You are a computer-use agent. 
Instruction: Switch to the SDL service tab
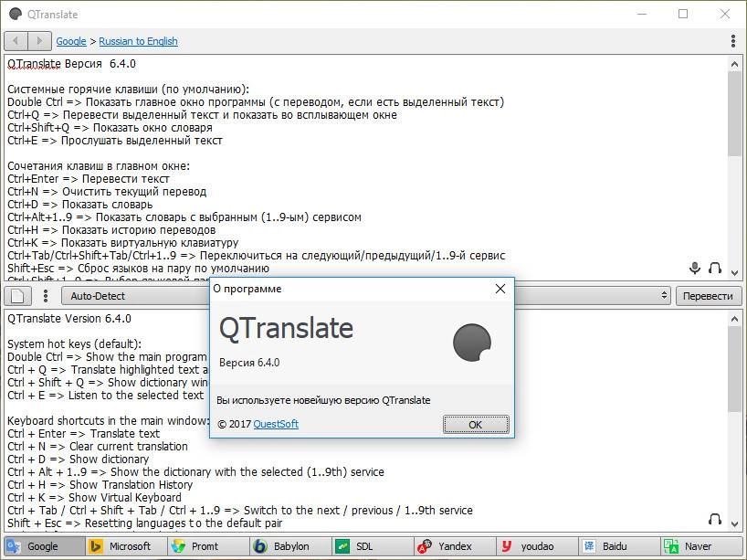tap(372, 546)
